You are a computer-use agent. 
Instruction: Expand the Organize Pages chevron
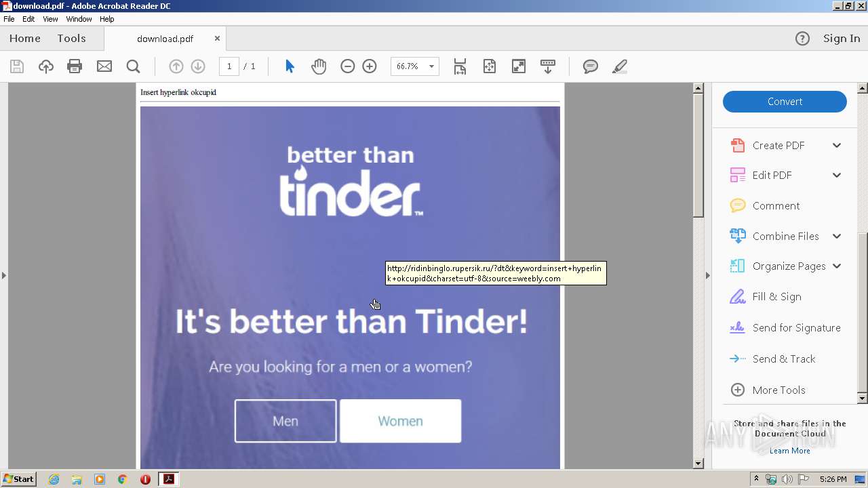837,266
